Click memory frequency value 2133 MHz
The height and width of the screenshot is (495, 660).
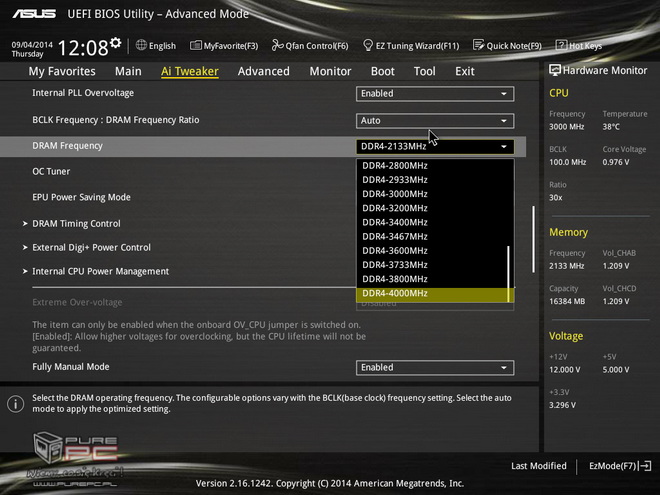567,266
